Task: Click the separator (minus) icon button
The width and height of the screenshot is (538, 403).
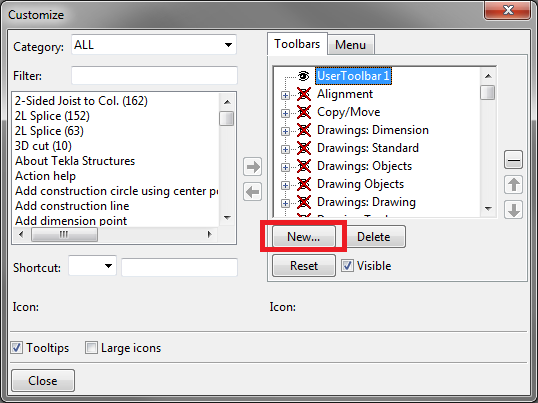Action: click(513, 160)
